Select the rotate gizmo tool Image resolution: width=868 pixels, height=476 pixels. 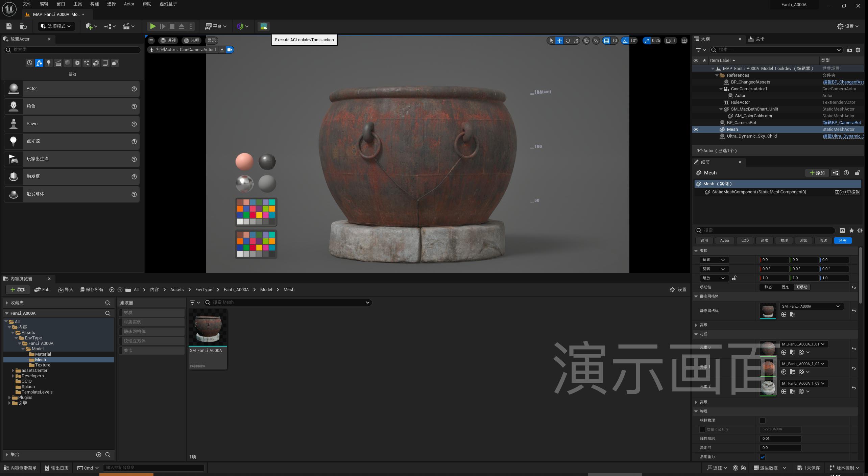568,41
